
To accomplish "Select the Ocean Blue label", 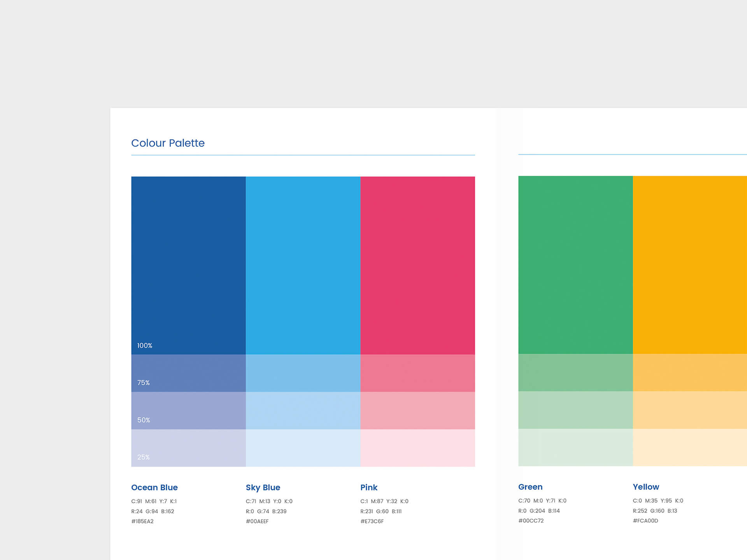I will 154,487.
